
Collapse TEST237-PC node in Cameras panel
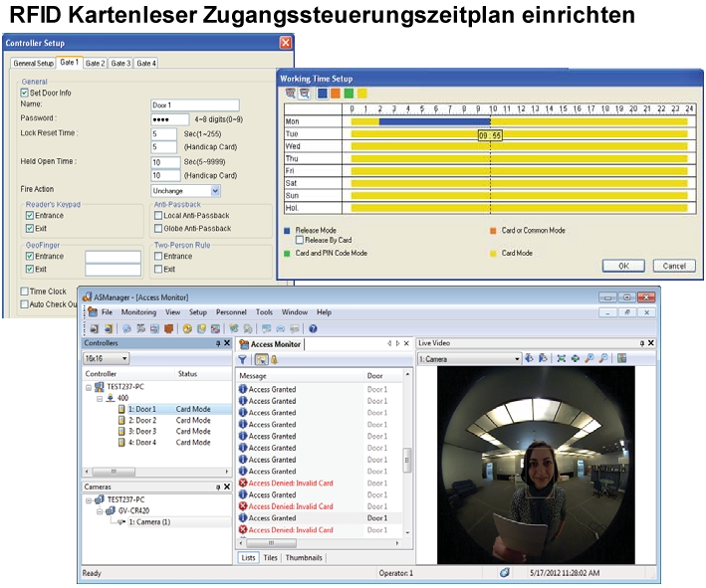89,499
